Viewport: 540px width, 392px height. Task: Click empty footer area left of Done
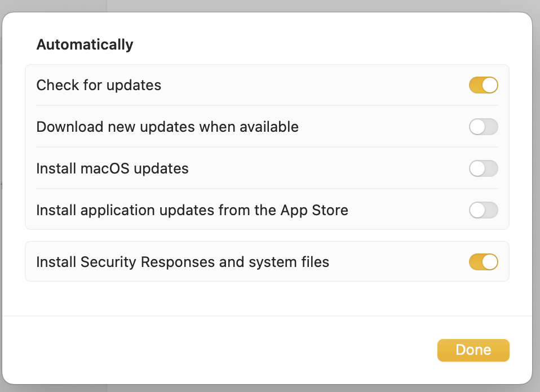[225, 350]
